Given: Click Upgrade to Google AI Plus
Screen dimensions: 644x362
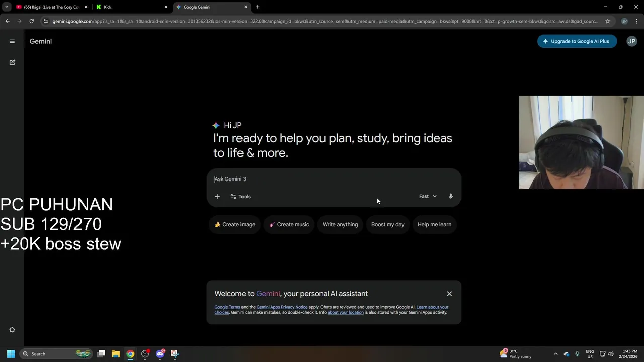Looking at the screenshot, I should click(577, 41).
